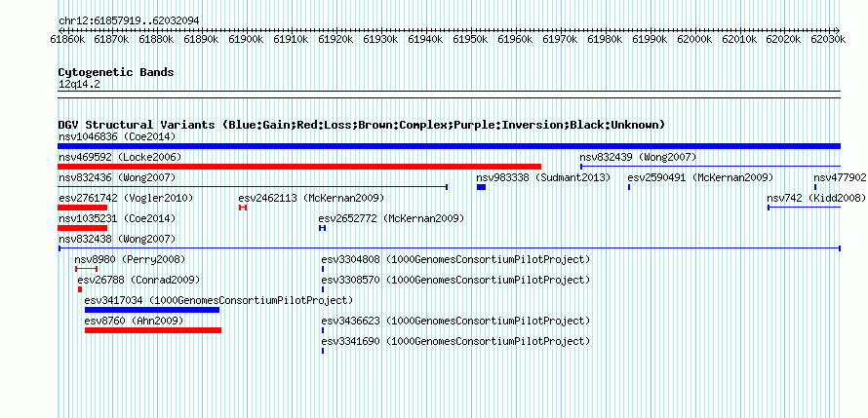Select the blue nsv1046836 gain bar
Viewport: 868px width, 418px height.
pyautogui.click(x=449, y=146)
